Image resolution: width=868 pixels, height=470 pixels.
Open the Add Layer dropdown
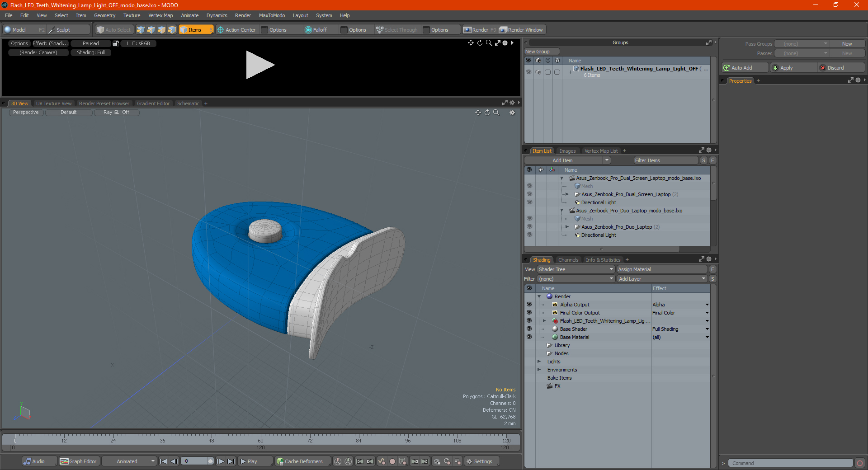(662, 279)
